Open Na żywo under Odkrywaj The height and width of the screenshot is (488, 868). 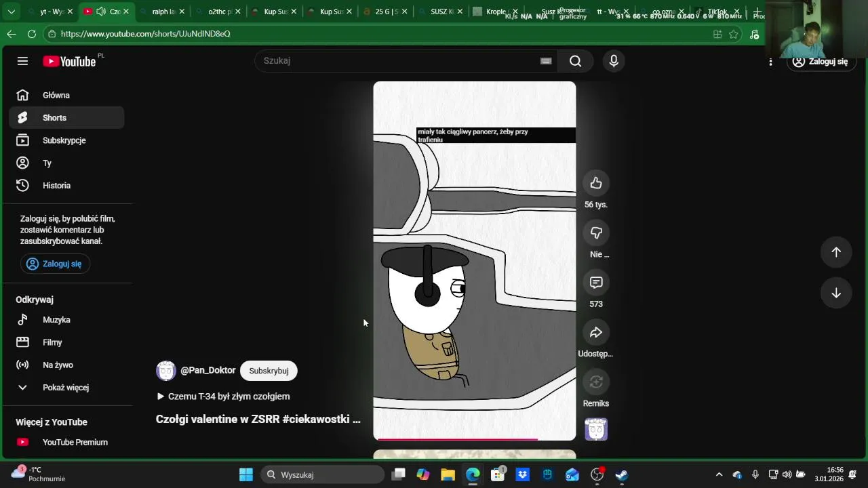(66, 365)
